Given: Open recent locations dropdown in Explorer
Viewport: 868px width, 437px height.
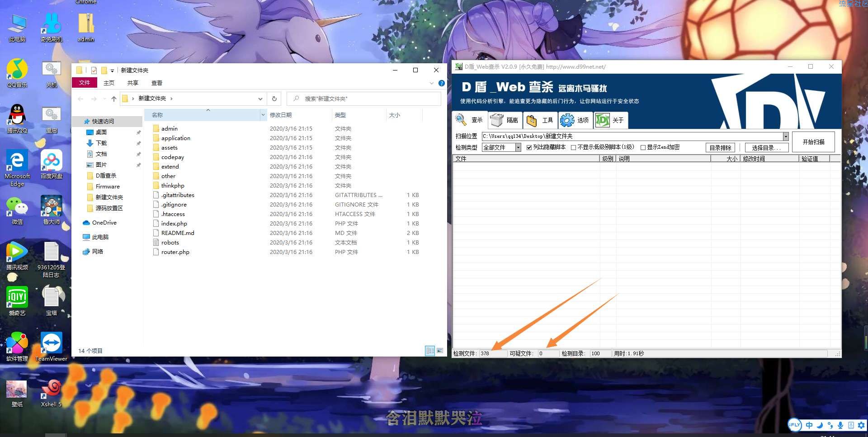Looking at the screenshot, I should pos(104,99).
